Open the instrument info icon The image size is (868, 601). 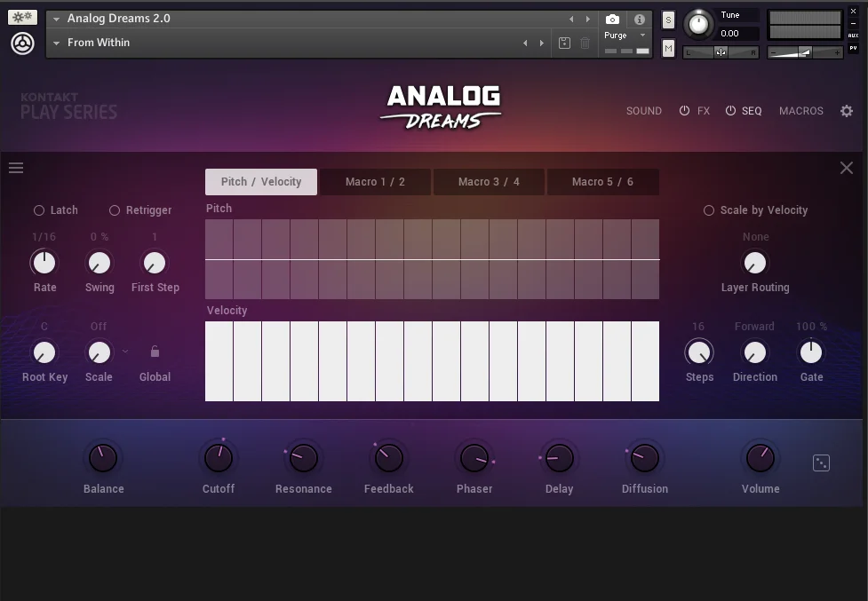[x=640, y=20]
